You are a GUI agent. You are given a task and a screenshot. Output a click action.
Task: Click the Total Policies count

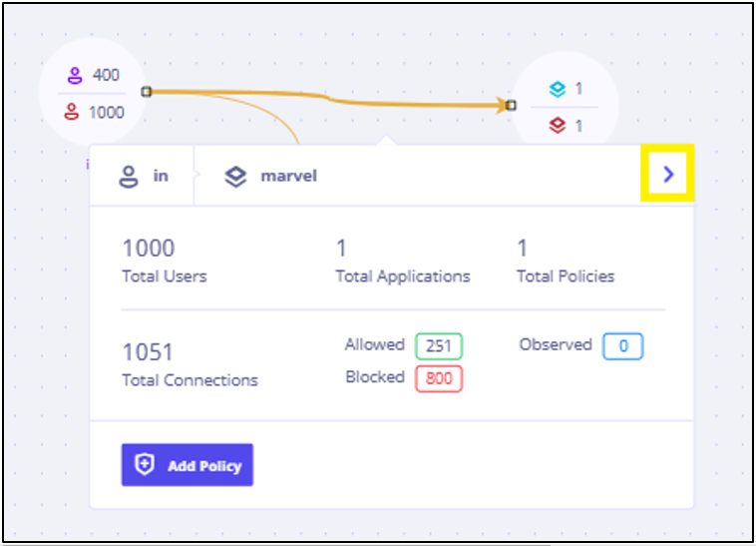tap(523, 249)
